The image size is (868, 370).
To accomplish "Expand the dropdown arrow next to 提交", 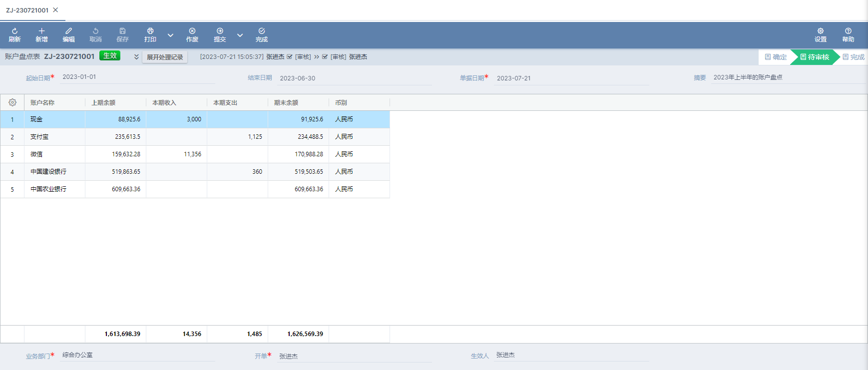I will coord(240,35).
